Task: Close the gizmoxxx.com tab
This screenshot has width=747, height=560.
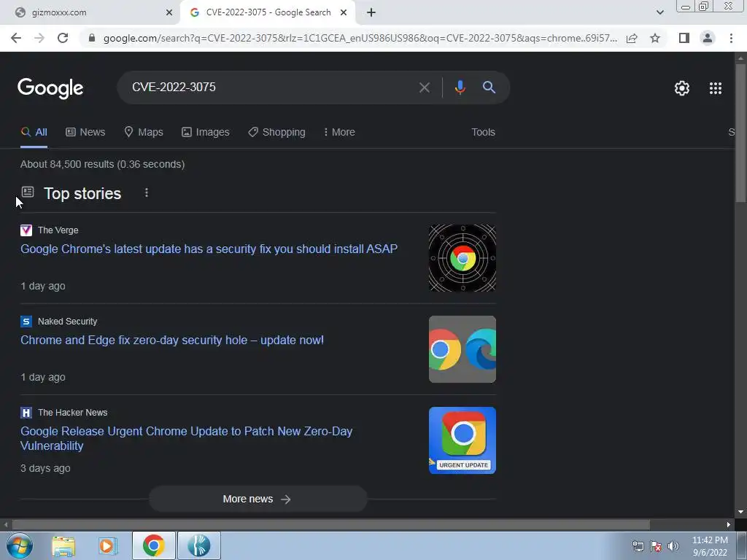Action: [169, 13]
